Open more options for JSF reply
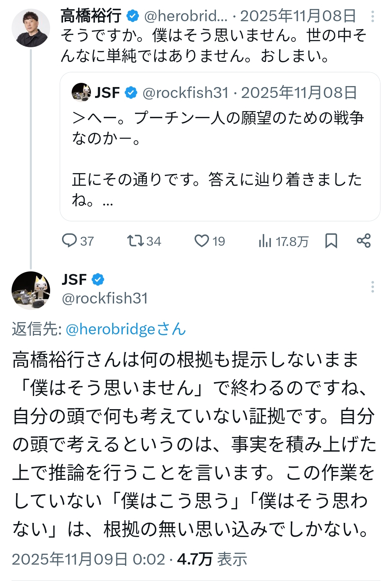This screenshot has width=392, height=581. (372, 286)
